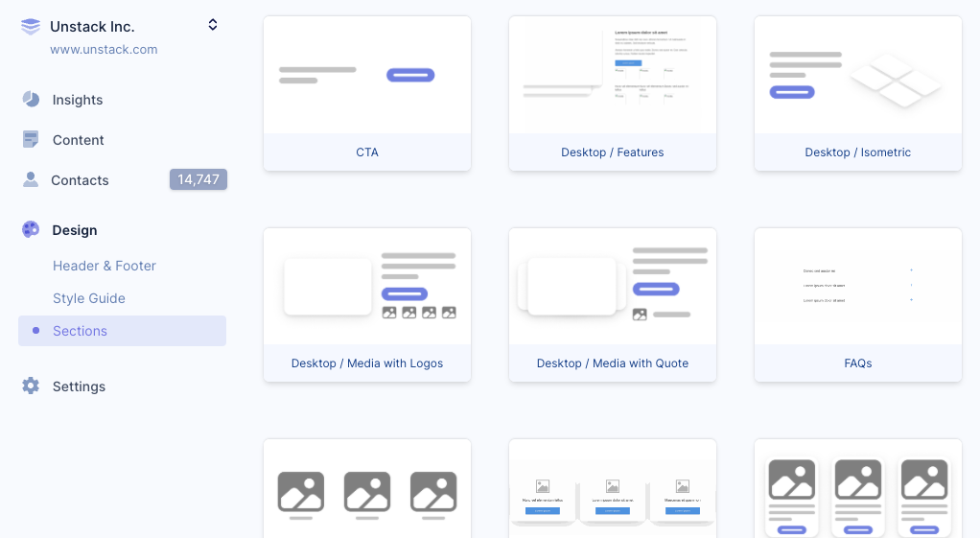
Task: Click the 14,747 contacts count badge
Action: coord(198,179)
